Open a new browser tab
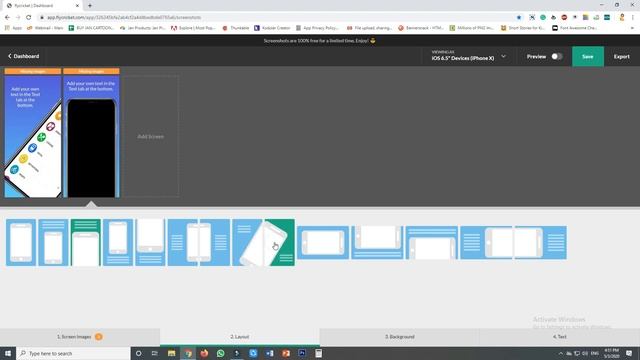The image size is (640, 360). point(90,5)
